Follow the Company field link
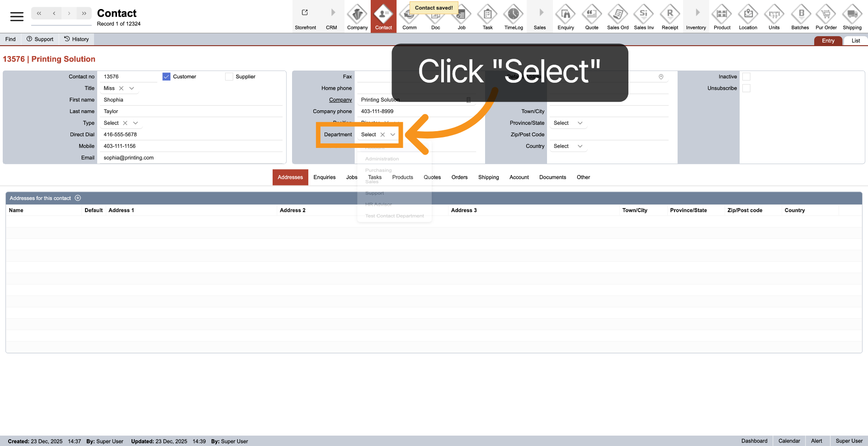 340,100
